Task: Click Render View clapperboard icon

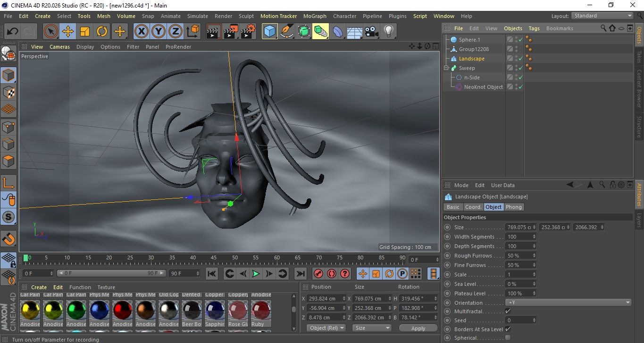Action: 214,32
